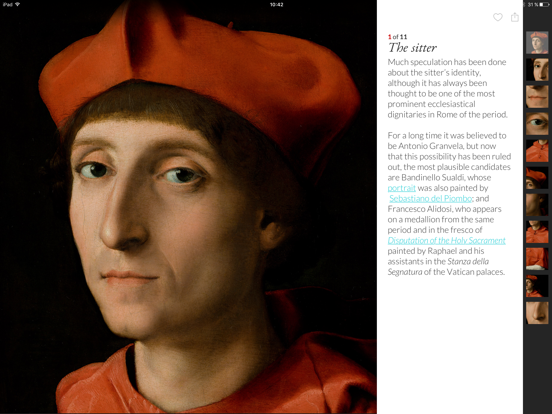The height and width of the screenshot is (414, 552).
Task: Tap the Wi-Fi icon in status bar
Action: click(18, 4)
